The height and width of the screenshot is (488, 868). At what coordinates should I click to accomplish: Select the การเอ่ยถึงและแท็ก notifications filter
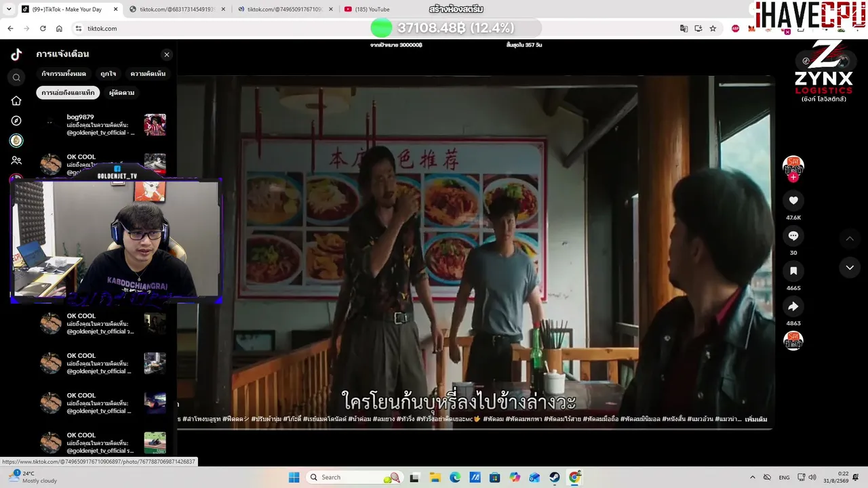coord(68,92)
